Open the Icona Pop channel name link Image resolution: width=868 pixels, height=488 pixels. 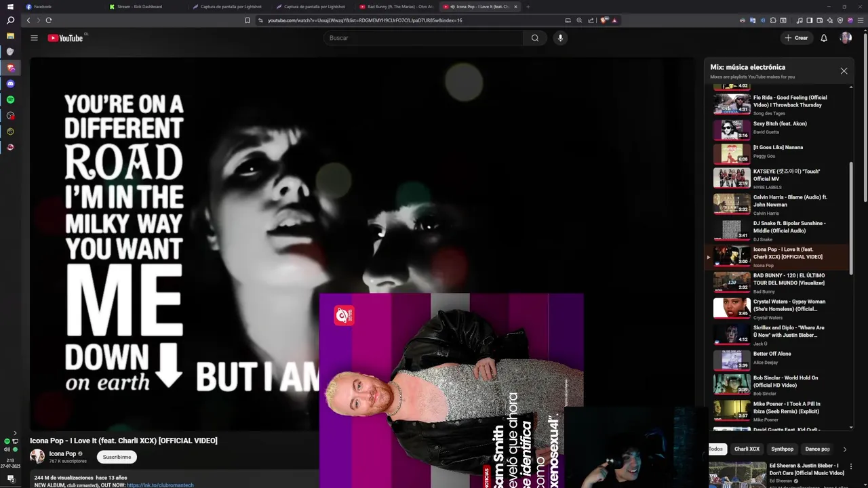(62, 453)
